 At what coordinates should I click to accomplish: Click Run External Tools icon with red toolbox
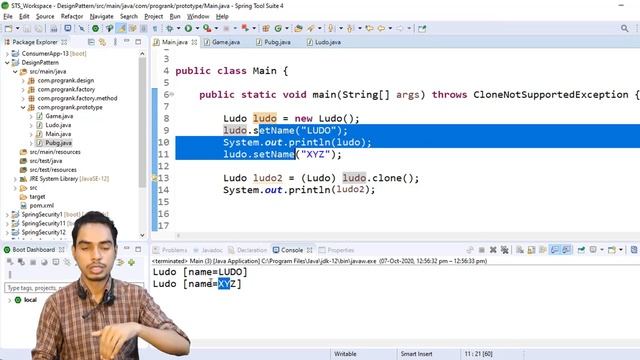click(x=207, y=28)
